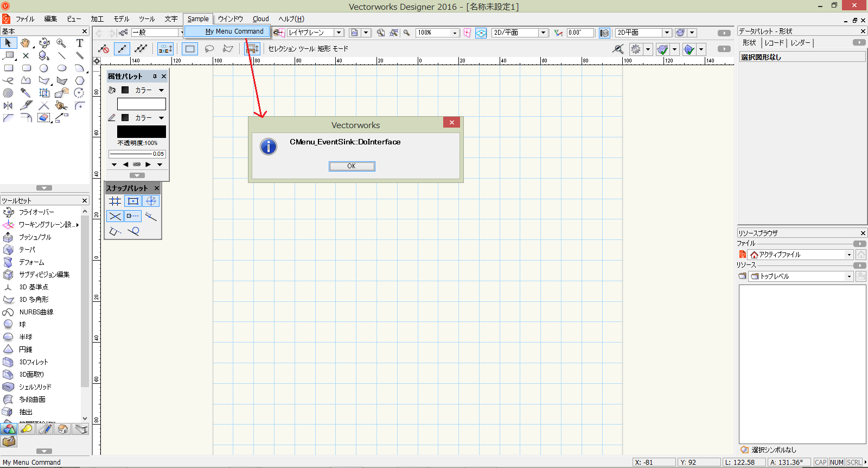Image resolution: width=868 pixels, height=468 pixels.
Task: Toggle Smart Edge in snap palette
Action: pyautogui.click(x=115, y=231)
